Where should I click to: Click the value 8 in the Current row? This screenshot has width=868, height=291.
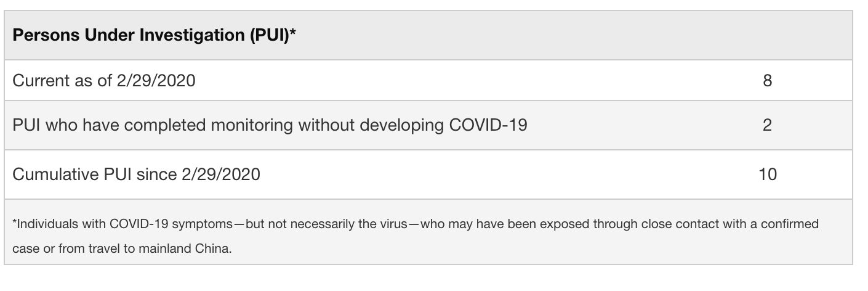tap(767, 81)
